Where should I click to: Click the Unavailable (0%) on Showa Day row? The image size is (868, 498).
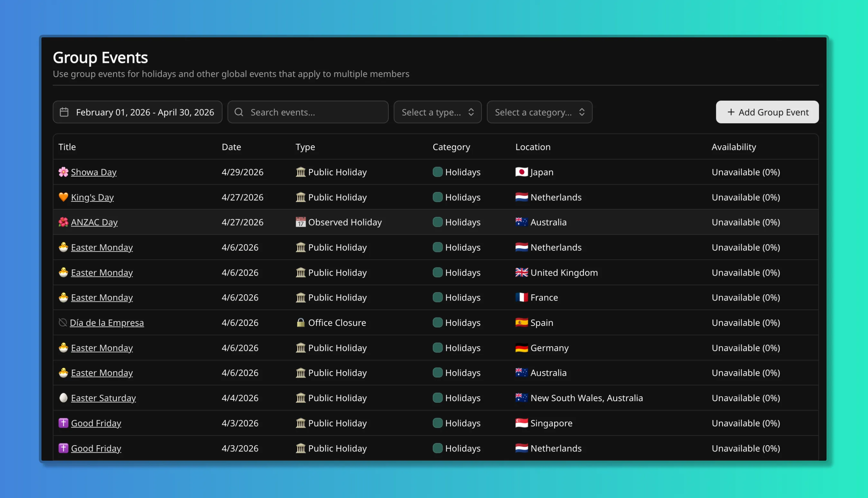click(x=746, y=172)
